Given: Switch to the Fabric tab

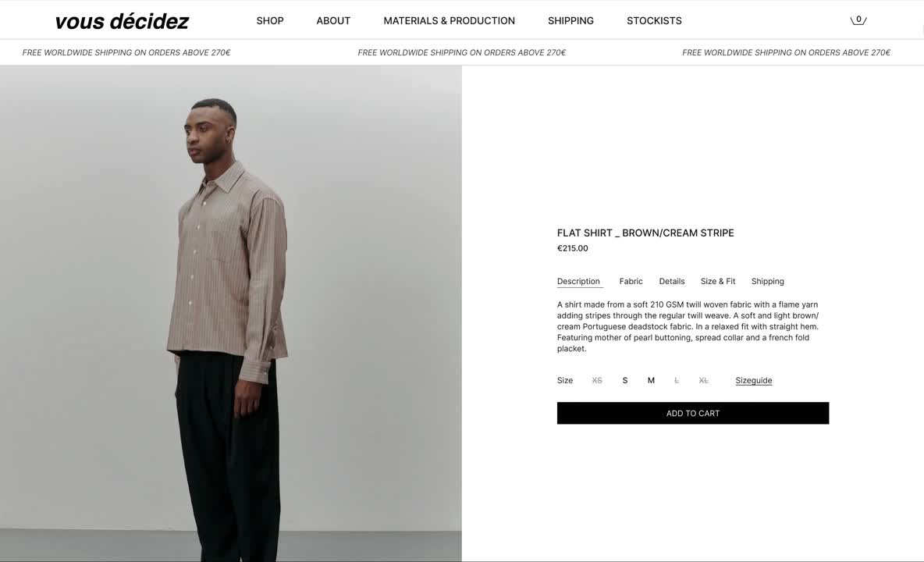Looking at the screenshot, I should tap(631, 282).
